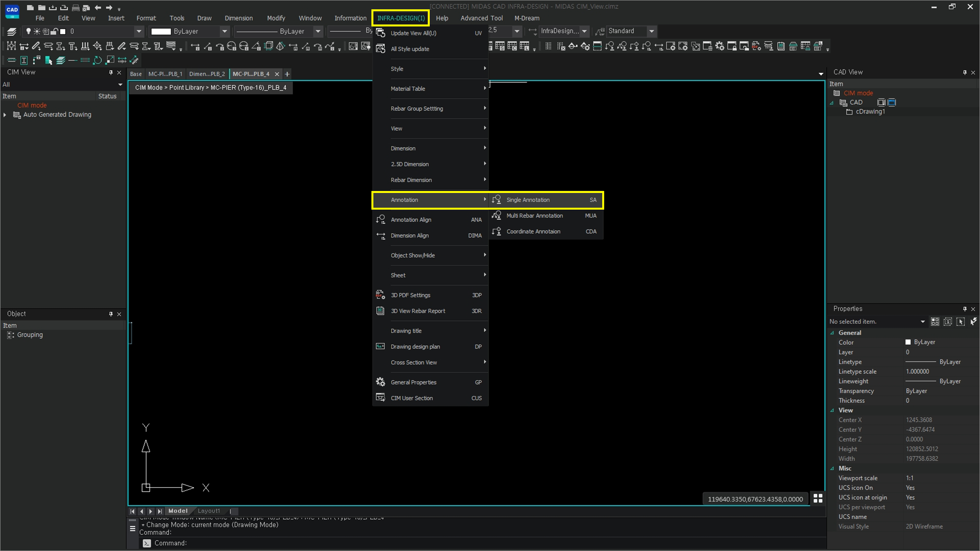Toggle layer on/off lightbulb icon
The image size is (980, 551).
point(28,31)
